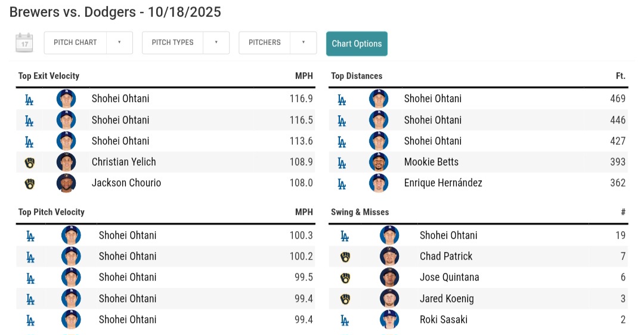Open the Pitch Types dropdown arrow
644x335 pixels.
216,43
